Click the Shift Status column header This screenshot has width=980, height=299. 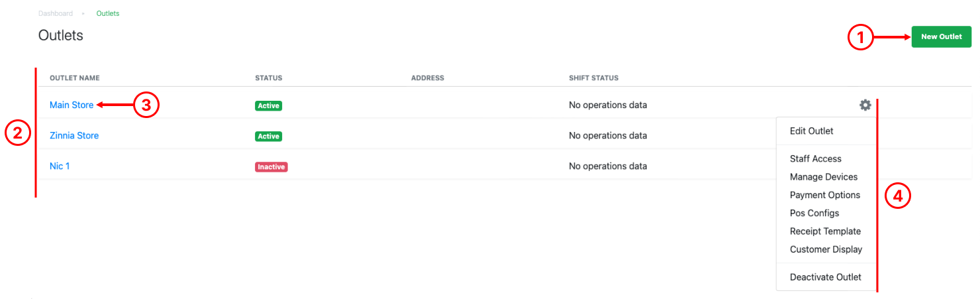tap(593, 78)
